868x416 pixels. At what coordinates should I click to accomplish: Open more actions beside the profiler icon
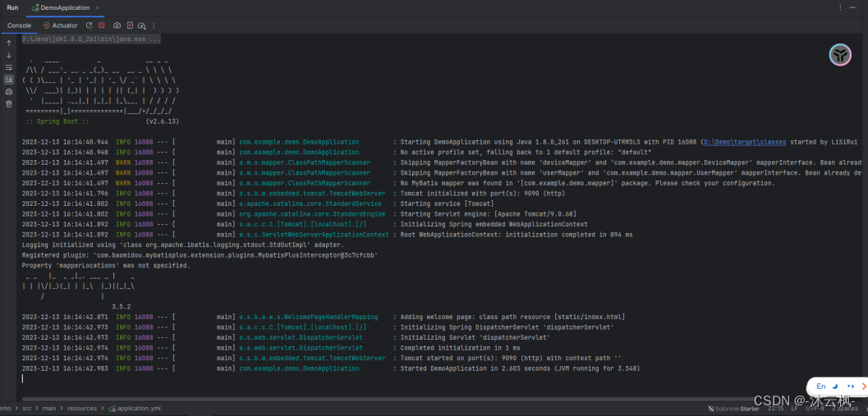154,25
